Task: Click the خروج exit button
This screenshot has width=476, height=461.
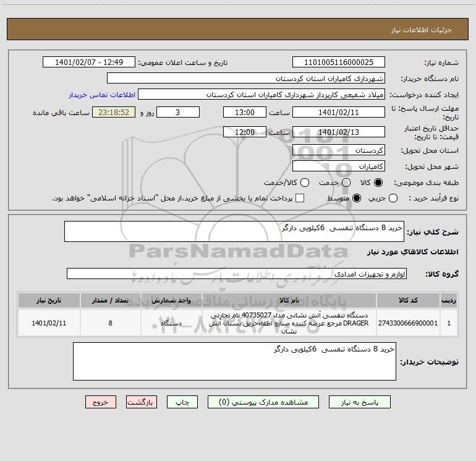Action: pos(101,402)
